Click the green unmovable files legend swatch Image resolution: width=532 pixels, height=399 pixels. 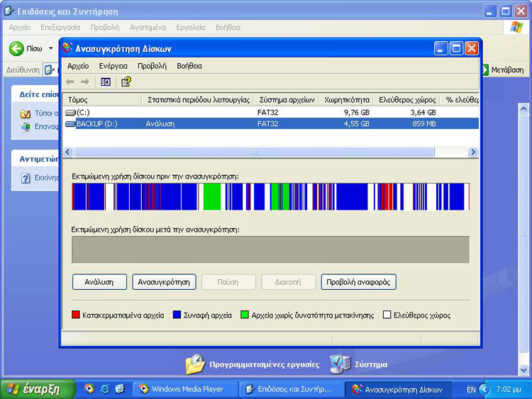pos(244,315)
